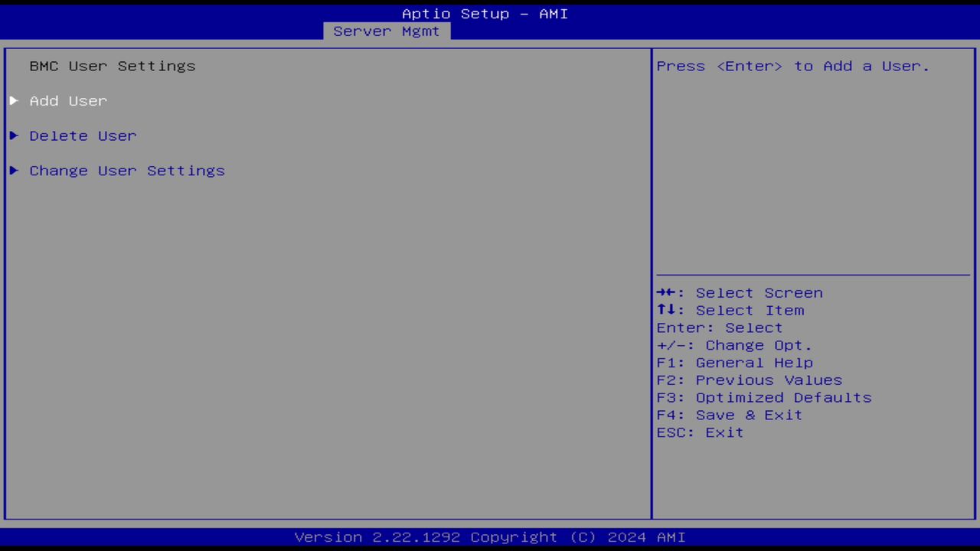Click the Select Item key hint
The height and width of the screenshot is (551, 980).
[x=730, y=311]
